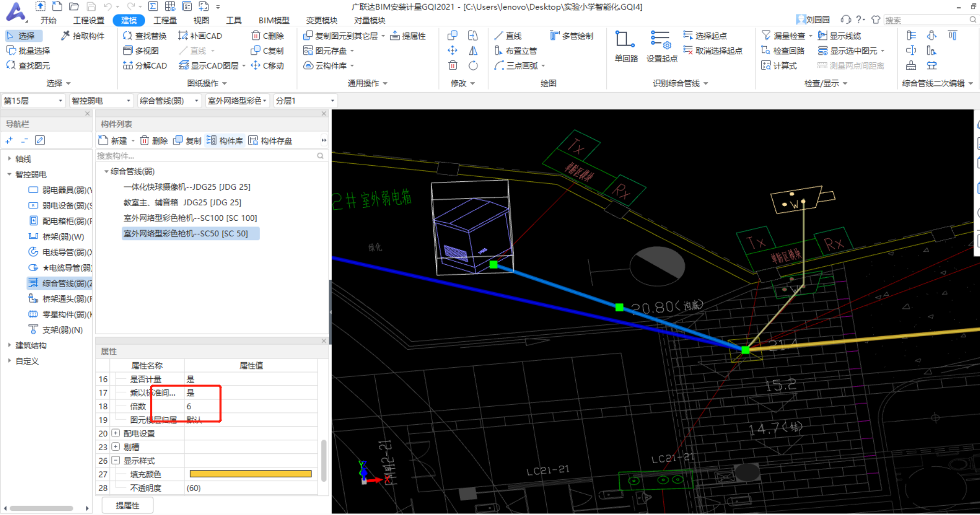Click the C删除 delete tool
Viewport: 980px width, 515px height.
pos(267,36)
